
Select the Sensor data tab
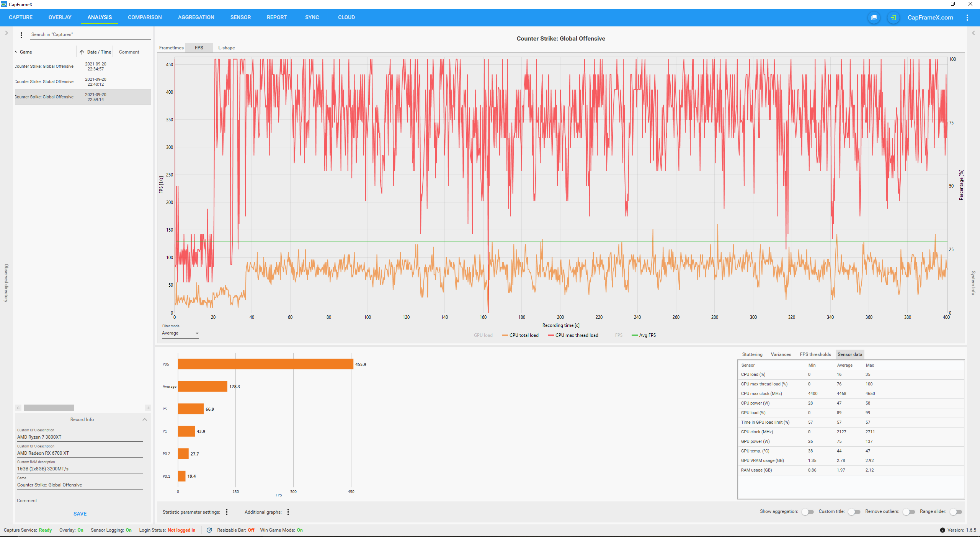850,354
